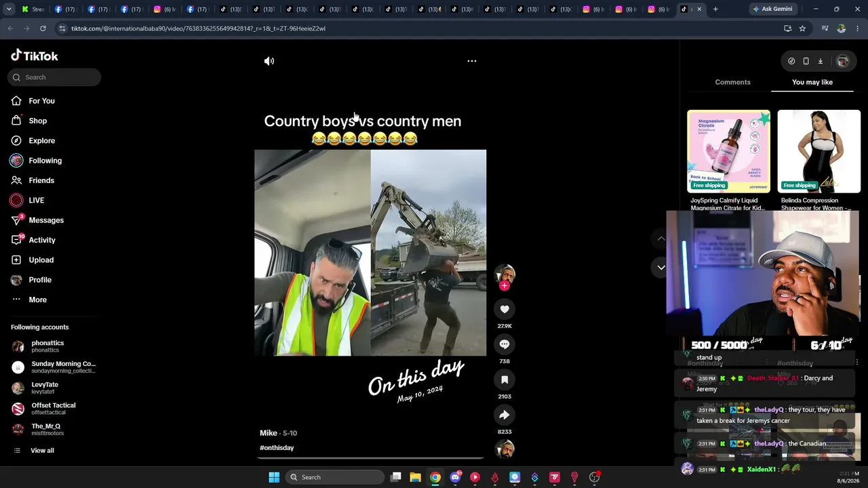Go to the next video with down chevron

pyautogui.click(x=661, y=267)
